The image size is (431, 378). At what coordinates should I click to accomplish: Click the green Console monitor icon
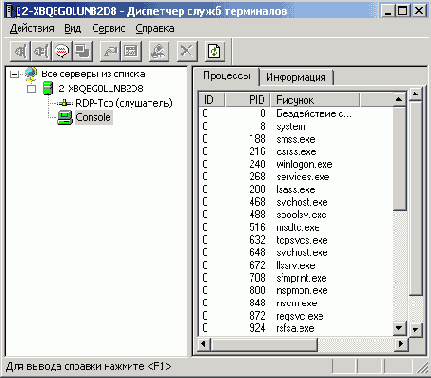(x=65, y=117)
